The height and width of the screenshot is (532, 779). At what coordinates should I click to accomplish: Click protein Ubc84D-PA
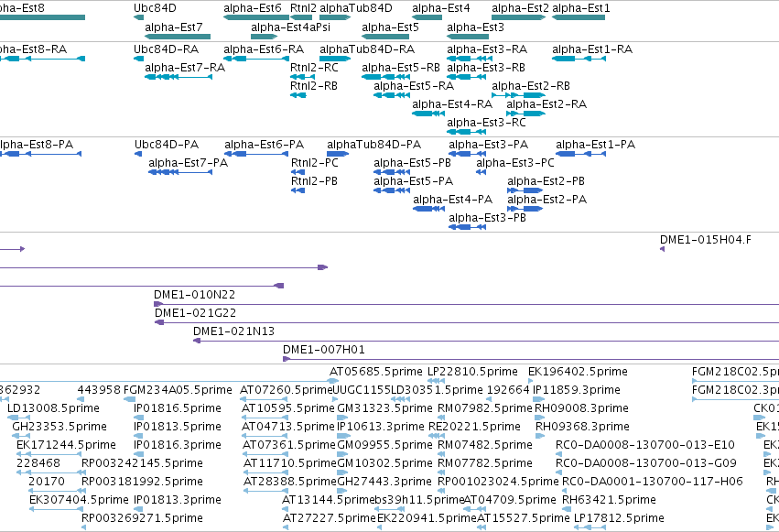[167, 145]
